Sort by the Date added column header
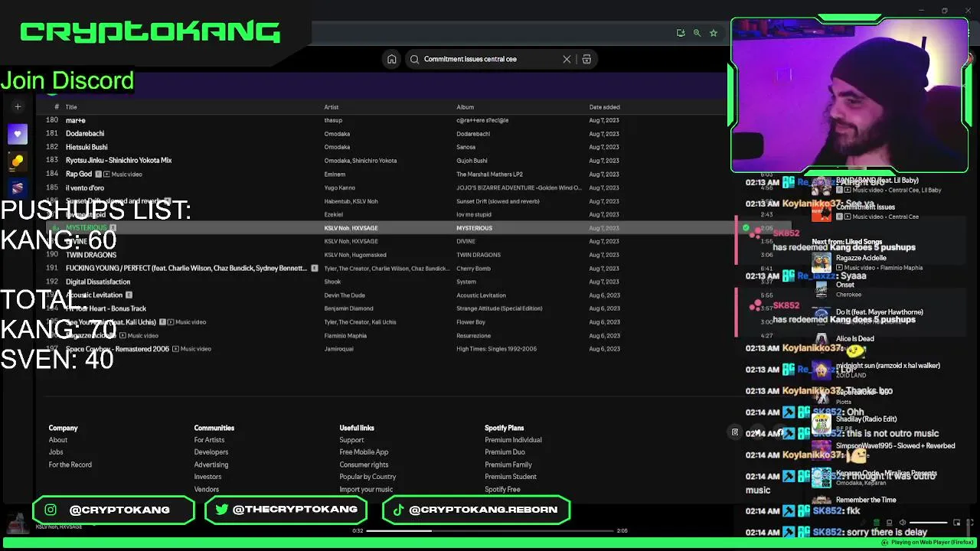 pyautogui.click(x=604, y=107)
